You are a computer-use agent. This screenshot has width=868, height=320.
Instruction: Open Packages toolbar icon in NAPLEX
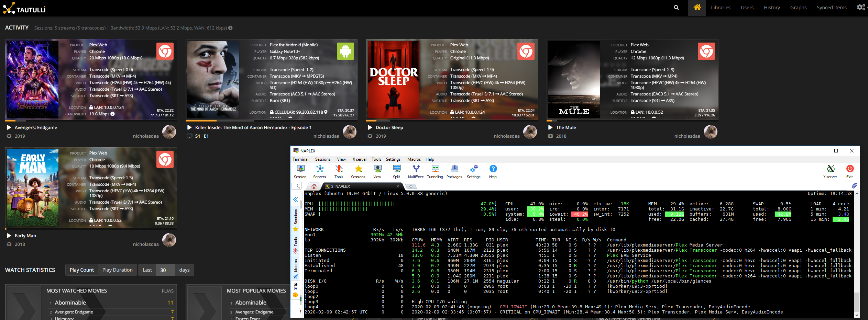[x=454, y=172]
